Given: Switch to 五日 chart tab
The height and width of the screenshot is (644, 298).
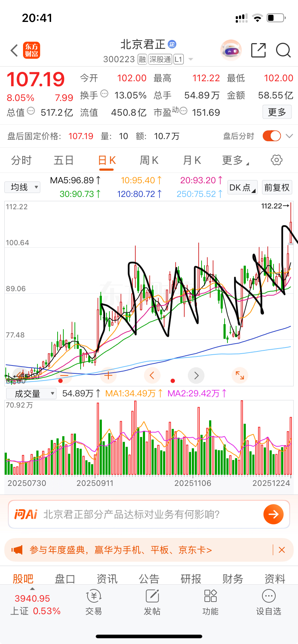Looking at the screenshot, I should [64, 160].
